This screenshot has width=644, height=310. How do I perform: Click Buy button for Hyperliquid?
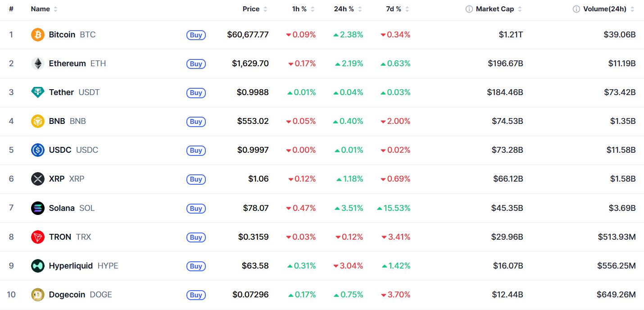click(x=196, y=266)
